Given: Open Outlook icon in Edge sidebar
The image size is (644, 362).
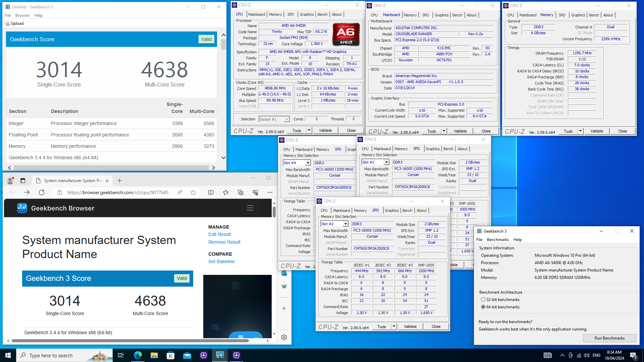Looking at the screenshot, I should [x=284, y=274].
